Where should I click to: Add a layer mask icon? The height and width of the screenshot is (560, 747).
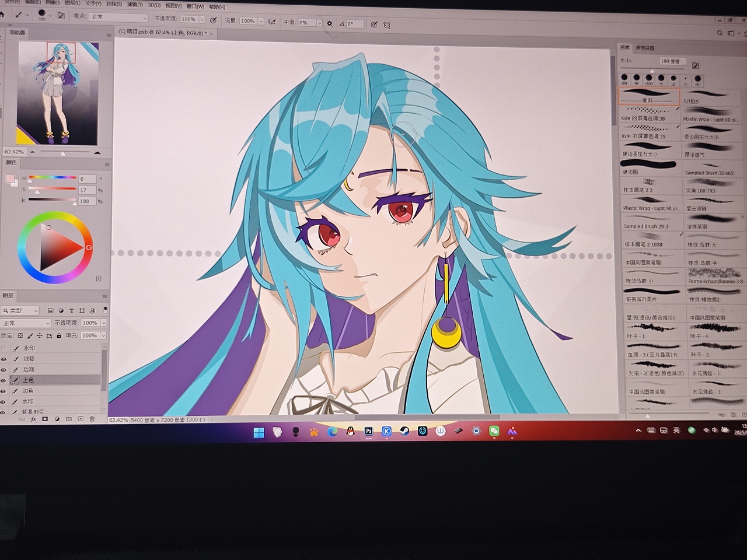pos(45,419)
